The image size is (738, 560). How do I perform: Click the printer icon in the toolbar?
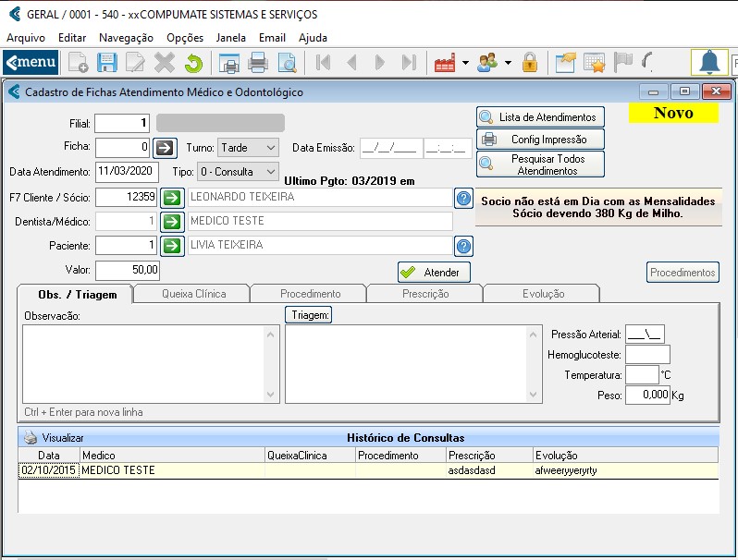pyautogui.click(x=258, y=63)
